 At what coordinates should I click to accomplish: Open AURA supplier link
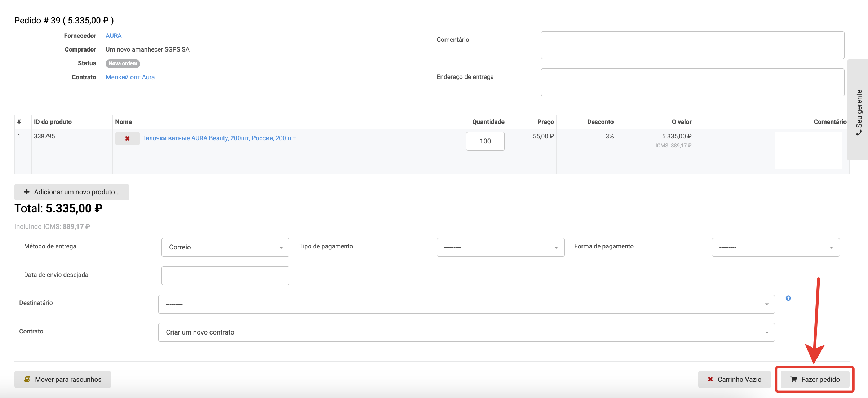click(x=114, y=36)
